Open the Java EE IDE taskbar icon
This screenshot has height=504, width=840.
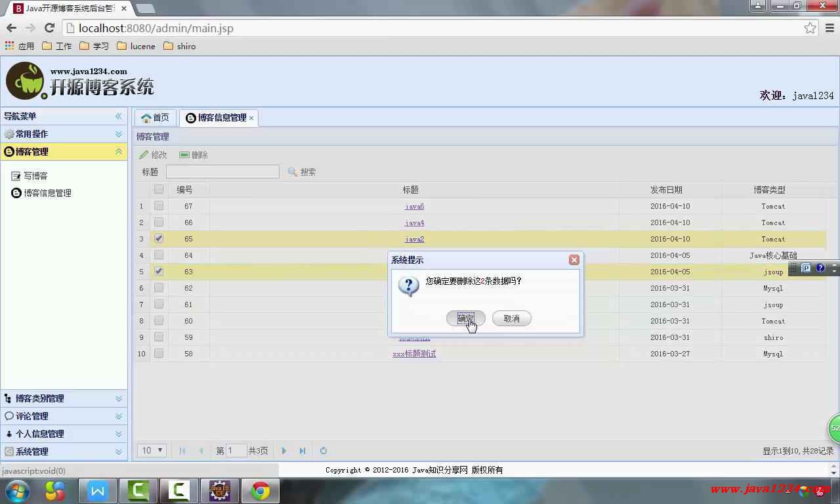pyautogui.click(x=219, y=491)
